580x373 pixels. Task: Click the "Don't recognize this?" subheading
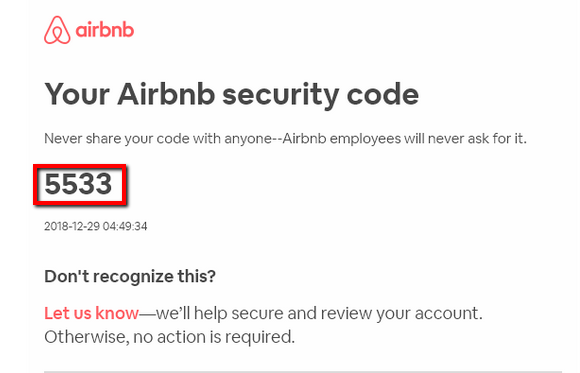[130, 276]
